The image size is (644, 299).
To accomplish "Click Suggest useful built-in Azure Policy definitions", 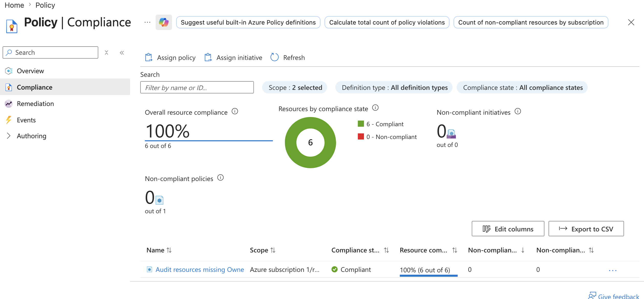I will click(248, 22).
